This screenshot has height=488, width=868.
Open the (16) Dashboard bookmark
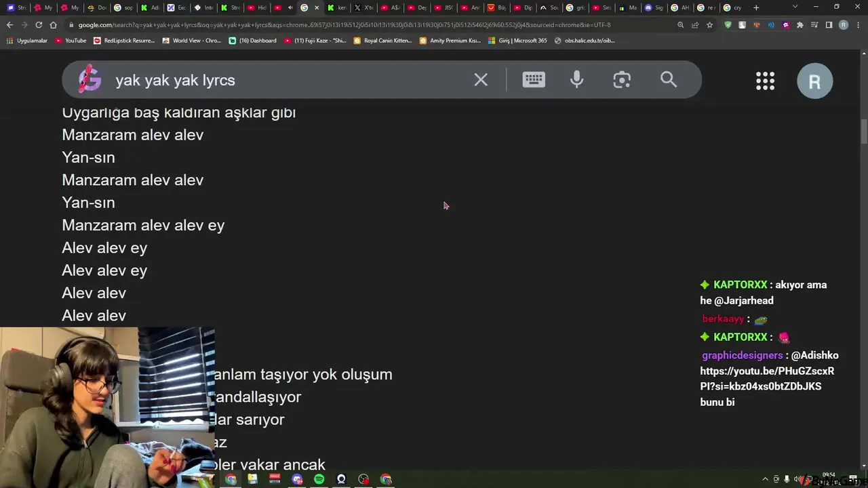point(252,41)
